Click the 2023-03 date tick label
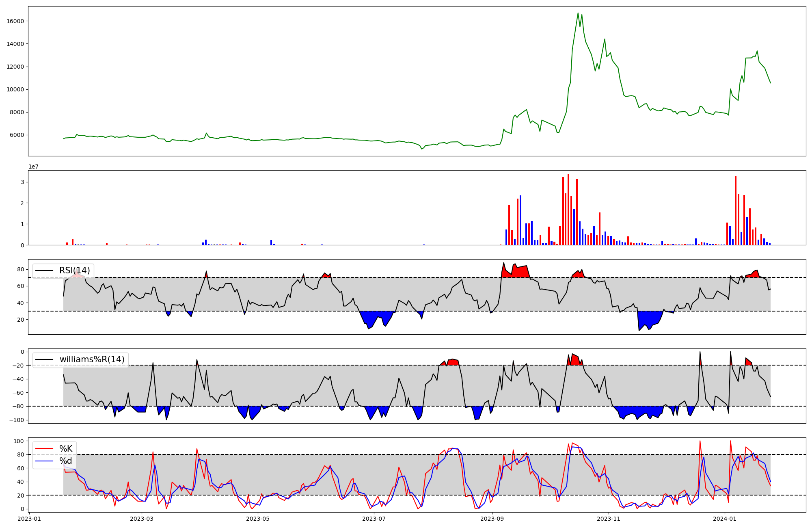 pyautogui.click(x=142, y=519)
